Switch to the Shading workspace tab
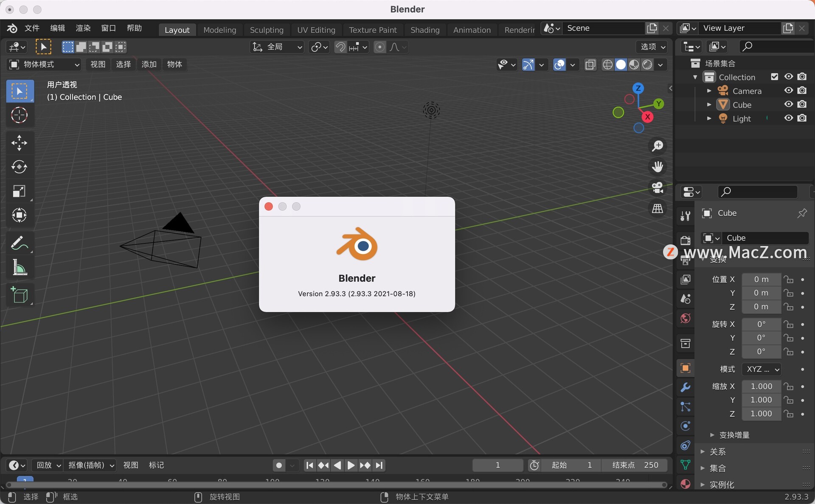This screenshot has width=815, height=504. tap(425, 30)
